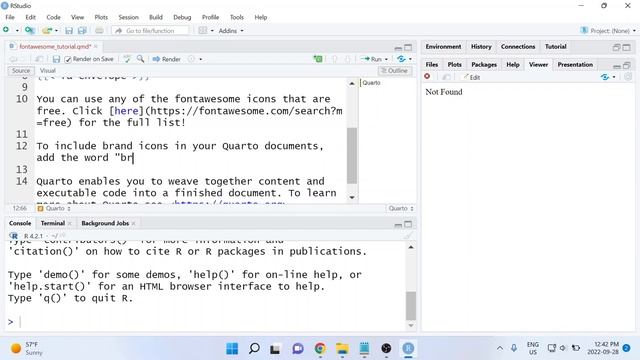The width and height of the screenshot is (640, 360).
Task: Click the editor Publish icon
Action: click(401, 59)
